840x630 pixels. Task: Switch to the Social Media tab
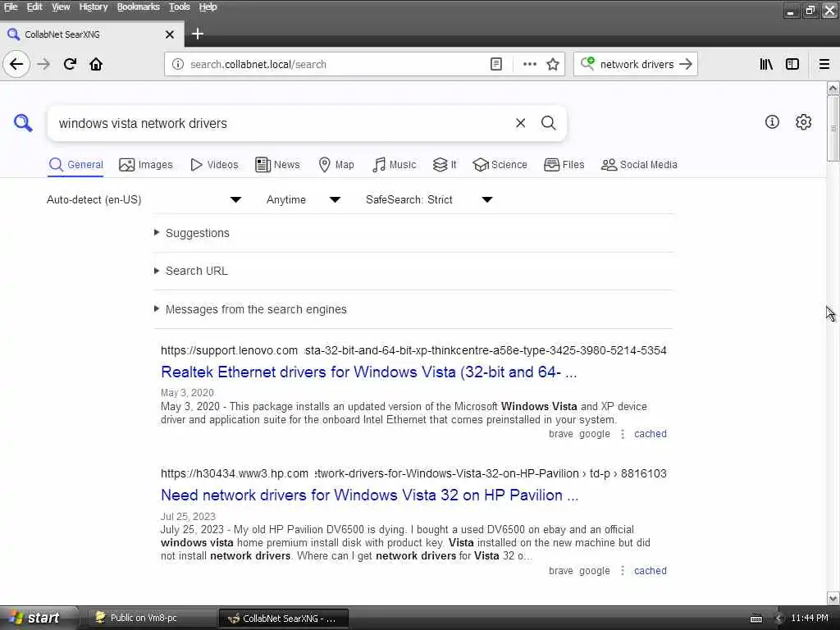click(x=639, y=164)
